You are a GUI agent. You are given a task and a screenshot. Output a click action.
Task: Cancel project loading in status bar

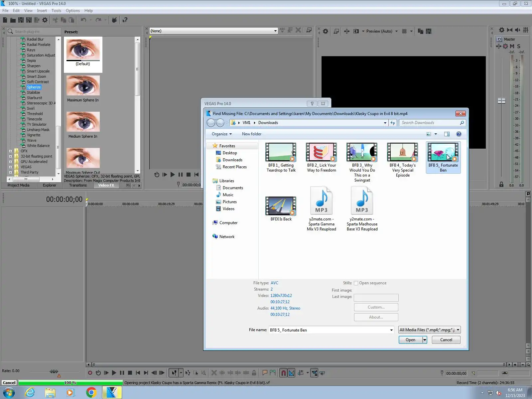[9, 383]
